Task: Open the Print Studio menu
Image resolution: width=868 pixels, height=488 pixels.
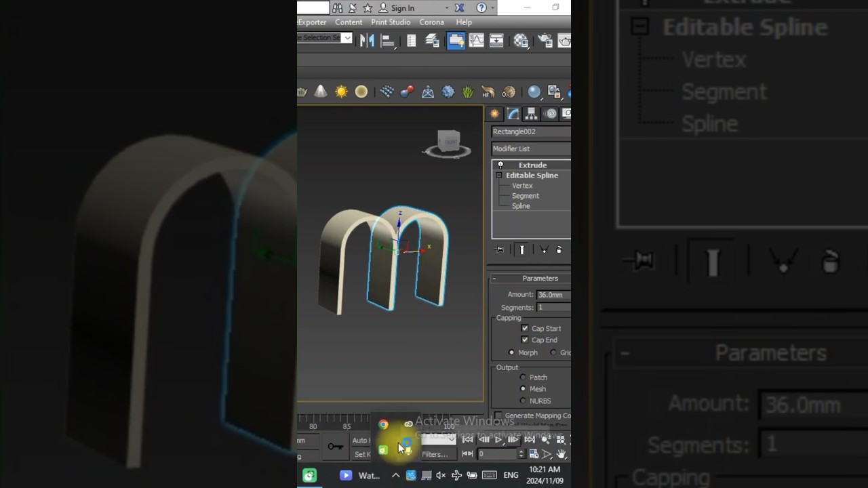Action: click(x=391, y=22)
